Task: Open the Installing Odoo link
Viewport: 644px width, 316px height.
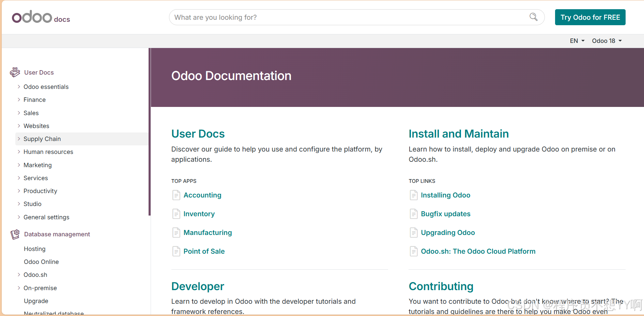Action: 445,195
